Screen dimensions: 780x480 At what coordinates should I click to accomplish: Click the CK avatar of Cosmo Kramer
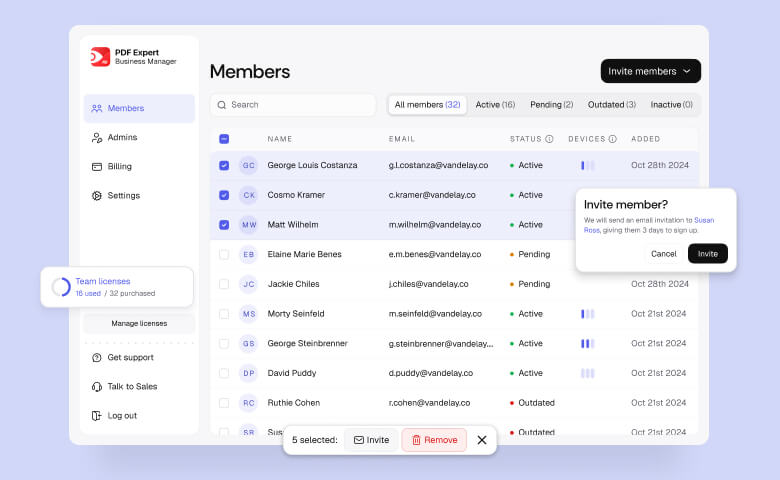pyautogui.click(x=249, y=195)
